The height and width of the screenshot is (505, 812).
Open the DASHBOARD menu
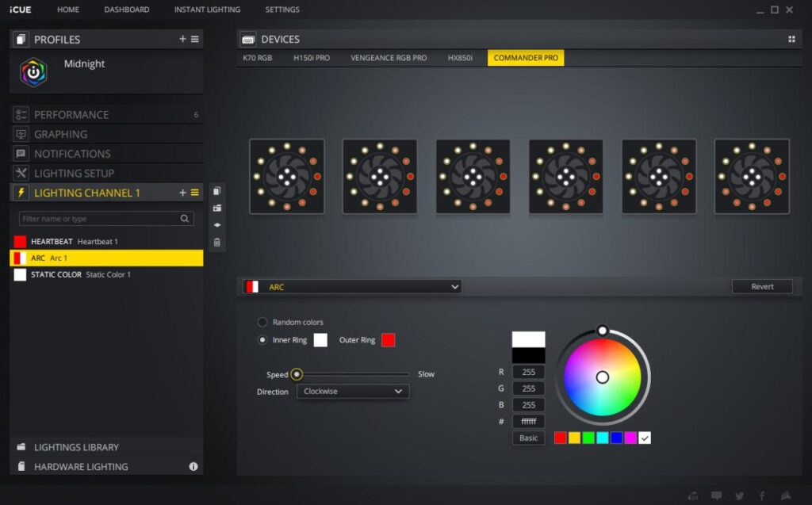[x=126, y=10]
